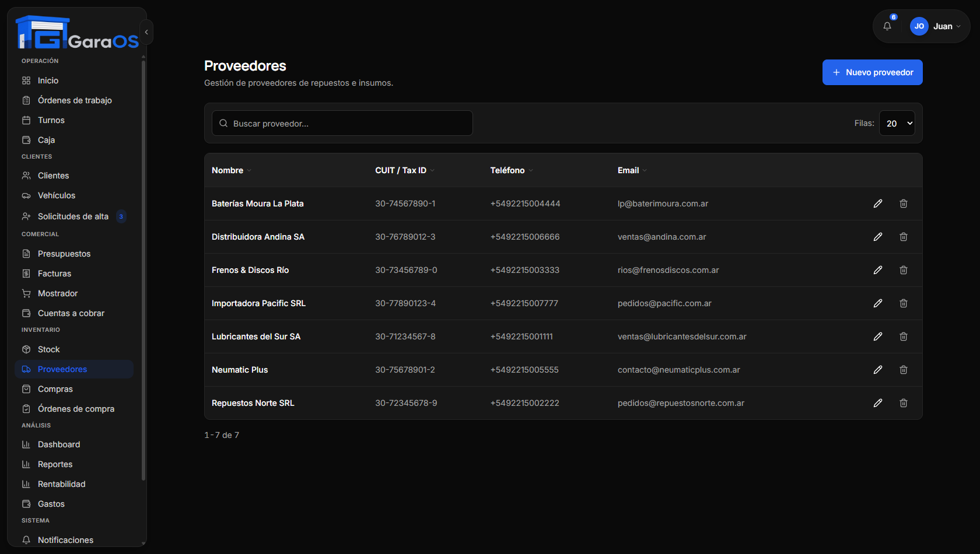The image size is (980, 554).
Task: Open Presupuestos page
Action: pos(74,254)
